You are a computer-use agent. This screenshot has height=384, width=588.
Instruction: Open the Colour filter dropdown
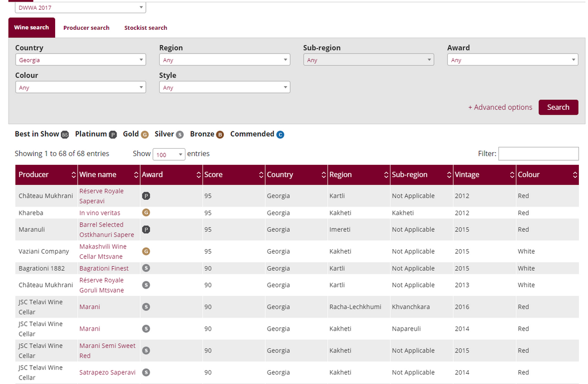[x=80, y=87]
